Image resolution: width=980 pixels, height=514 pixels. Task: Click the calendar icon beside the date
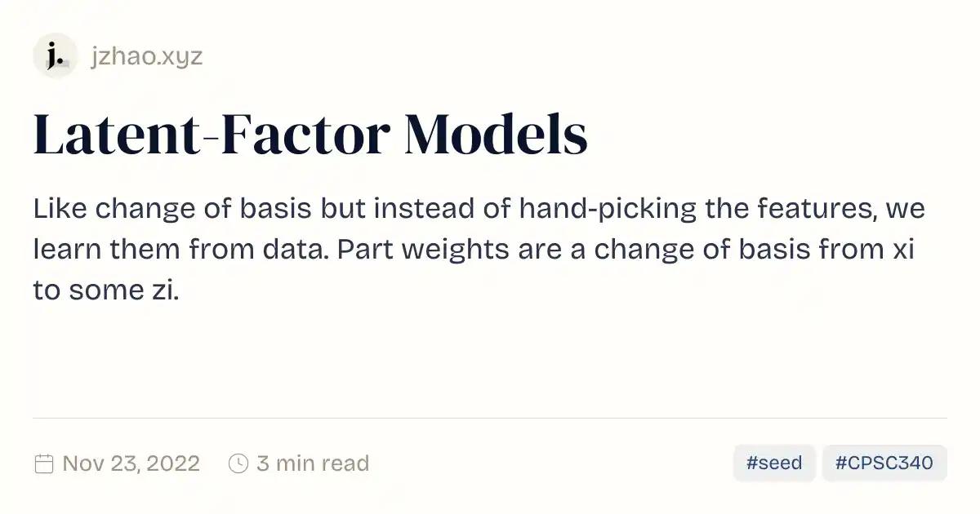42,463
